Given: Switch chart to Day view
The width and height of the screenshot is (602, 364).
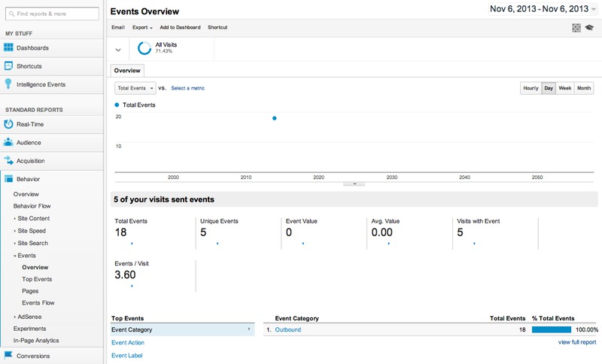Looking at the screenshot, I should pos(549,88).
